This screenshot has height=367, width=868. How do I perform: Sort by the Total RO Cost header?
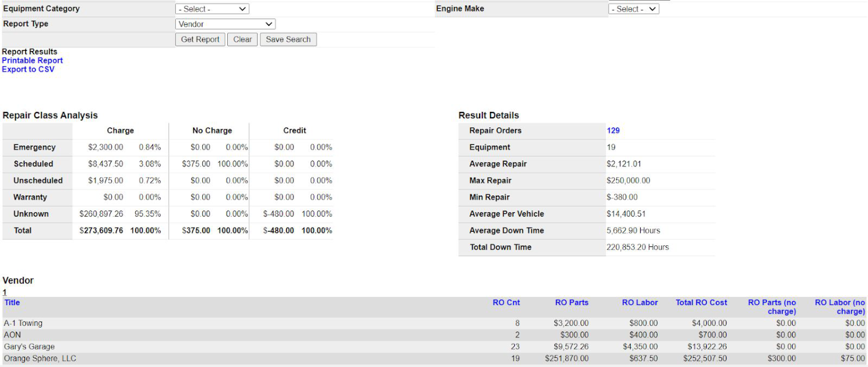[702, 302]
